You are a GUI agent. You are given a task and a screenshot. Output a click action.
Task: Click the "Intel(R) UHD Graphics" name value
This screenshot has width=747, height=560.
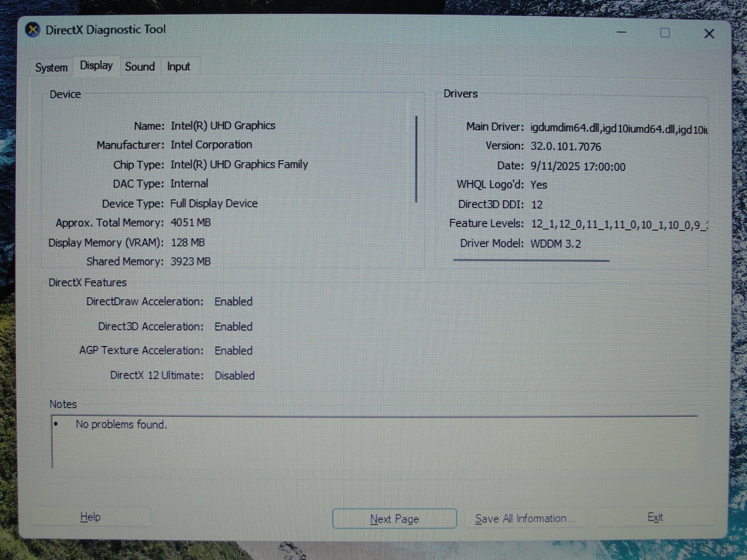pyautogui.click(x=223, y=126)
